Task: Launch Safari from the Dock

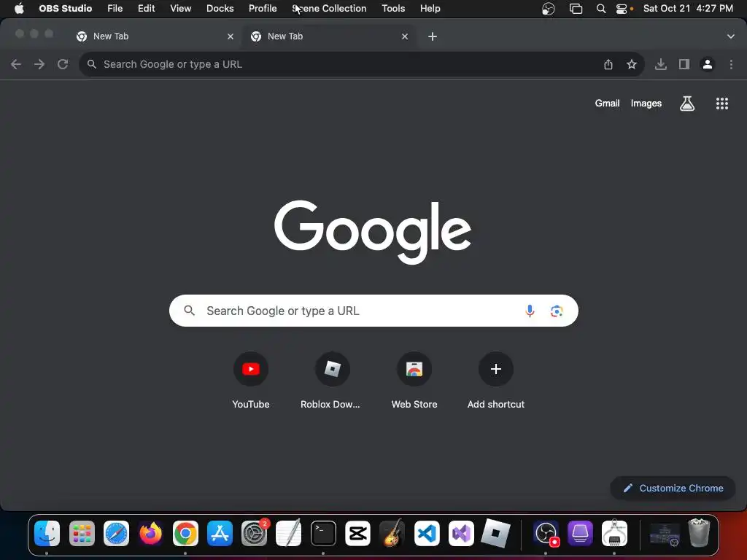Action: pyautogui.click(x=116, y=533)
